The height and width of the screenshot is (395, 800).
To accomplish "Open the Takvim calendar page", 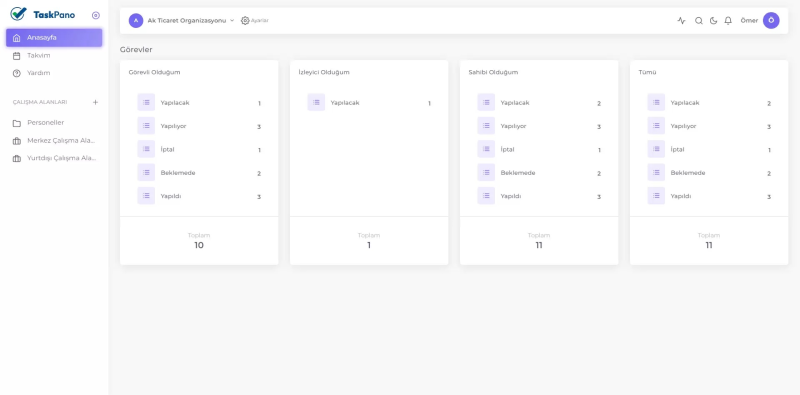I will [54, 56].
